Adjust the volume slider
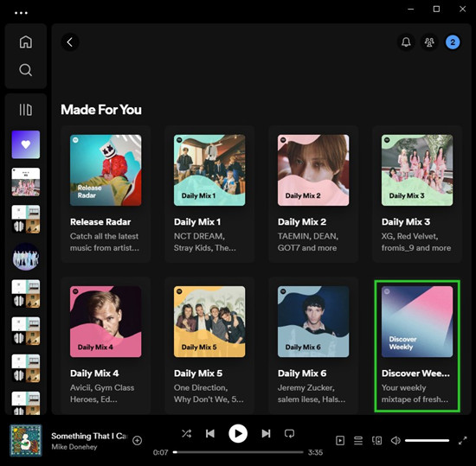The width and height of the screenshot is (476, 466). click(x=427, y=441)
